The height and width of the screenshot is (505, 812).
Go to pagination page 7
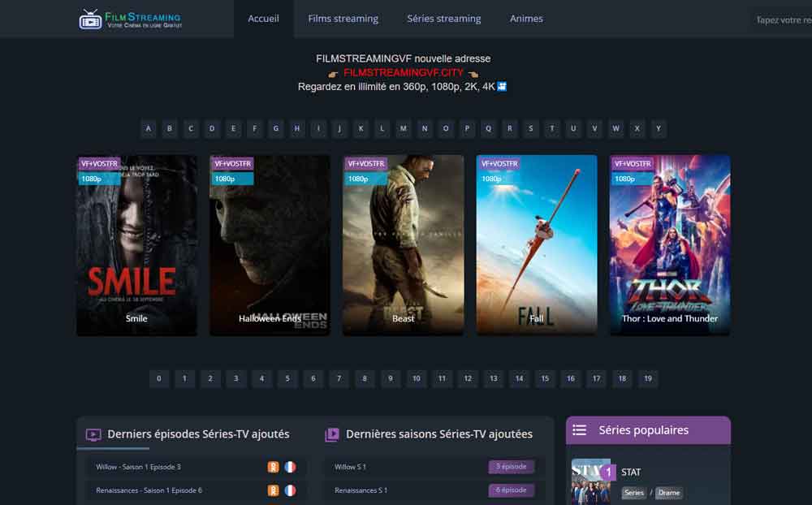pos(339,378)
